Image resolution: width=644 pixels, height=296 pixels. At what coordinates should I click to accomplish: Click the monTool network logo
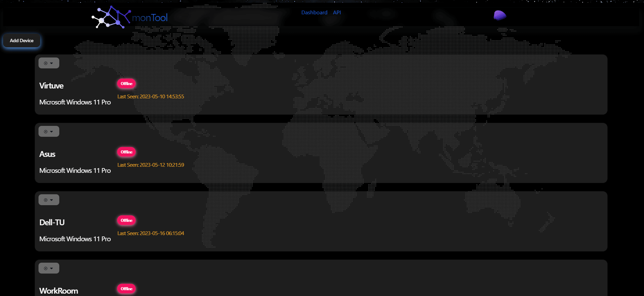129,17
